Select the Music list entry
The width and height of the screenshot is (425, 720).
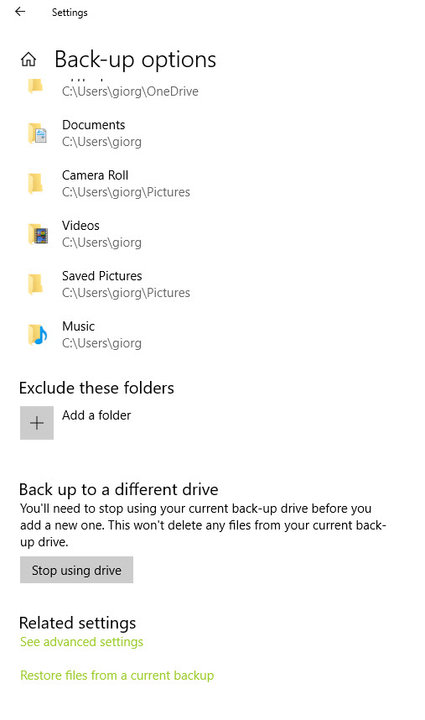tap(110, 334)
